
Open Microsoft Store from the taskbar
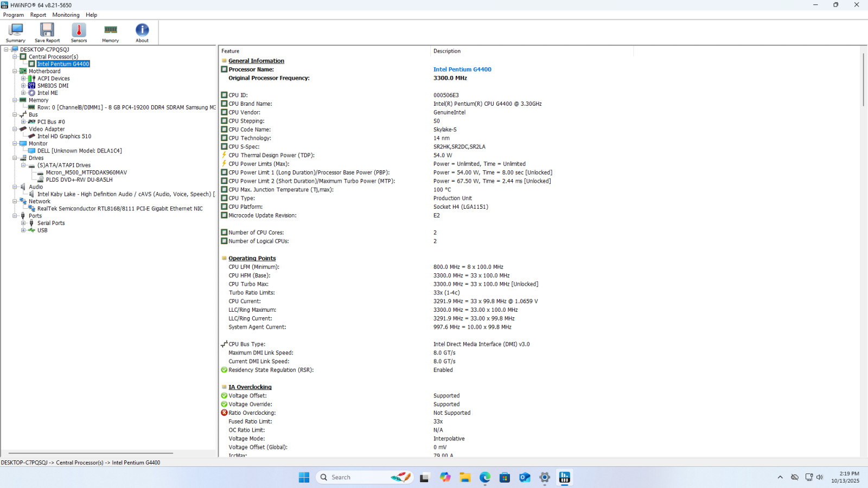505,477
